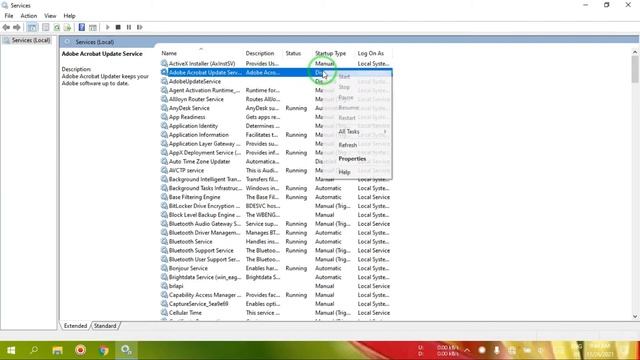Select brlapi service row
This screenshot has height=360, width=640.
276,286
